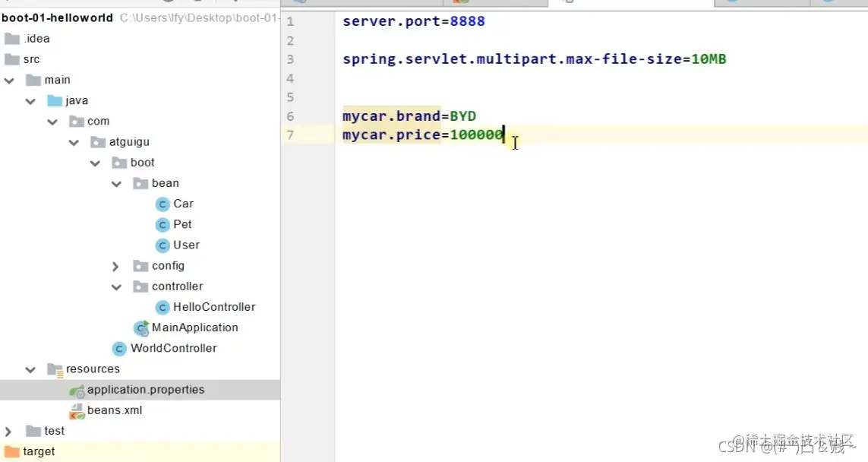Click the 10MB value

click(709, 59)
